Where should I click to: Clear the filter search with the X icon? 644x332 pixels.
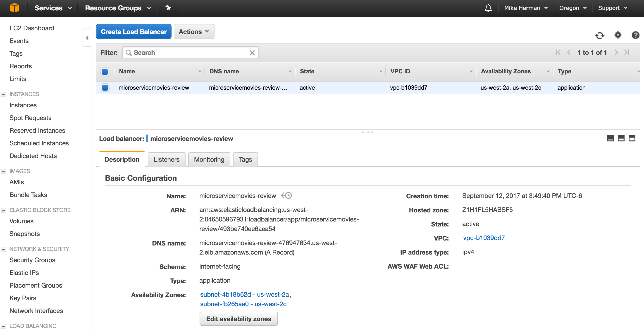[252, 53]
